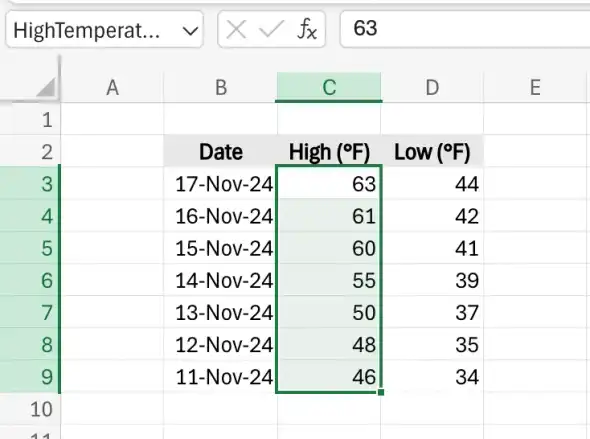
Task: Click the low temperature cell 41
Action: tap(432, 248)
